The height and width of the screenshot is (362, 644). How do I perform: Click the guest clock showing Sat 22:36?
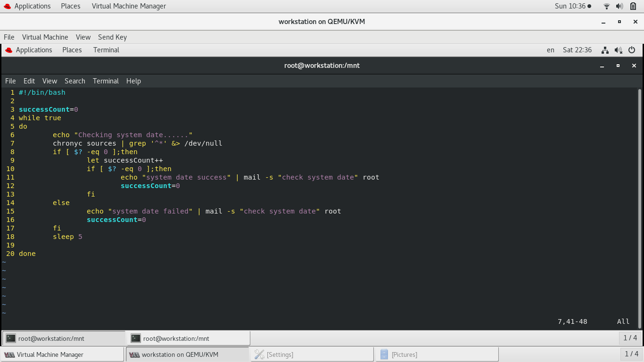(x=577, y=50)
